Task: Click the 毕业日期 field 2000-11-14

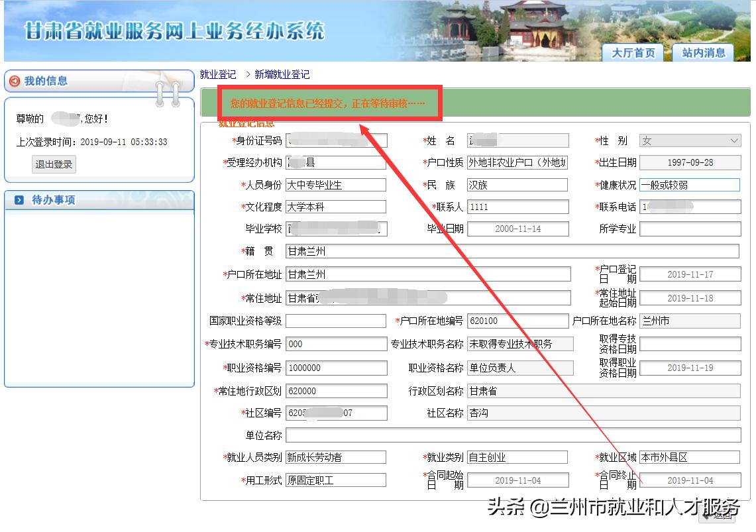Action: coord(518,229)
